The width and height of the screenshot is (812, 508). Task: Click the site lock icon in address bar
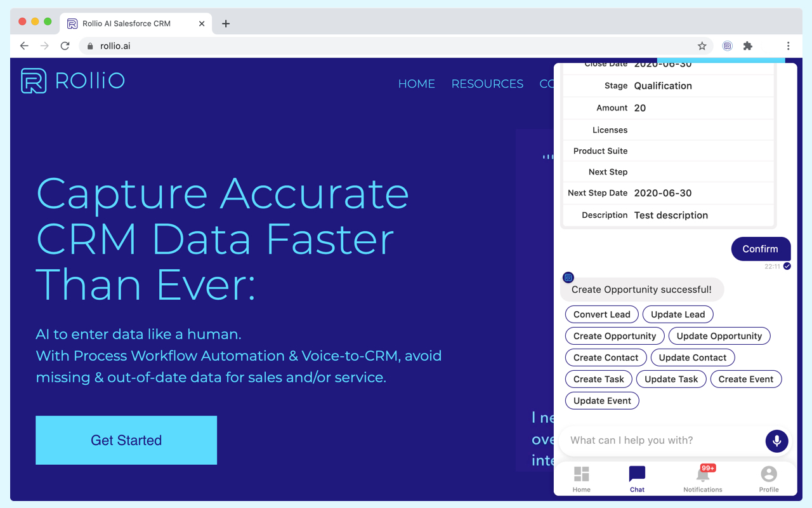coord(90,46)
